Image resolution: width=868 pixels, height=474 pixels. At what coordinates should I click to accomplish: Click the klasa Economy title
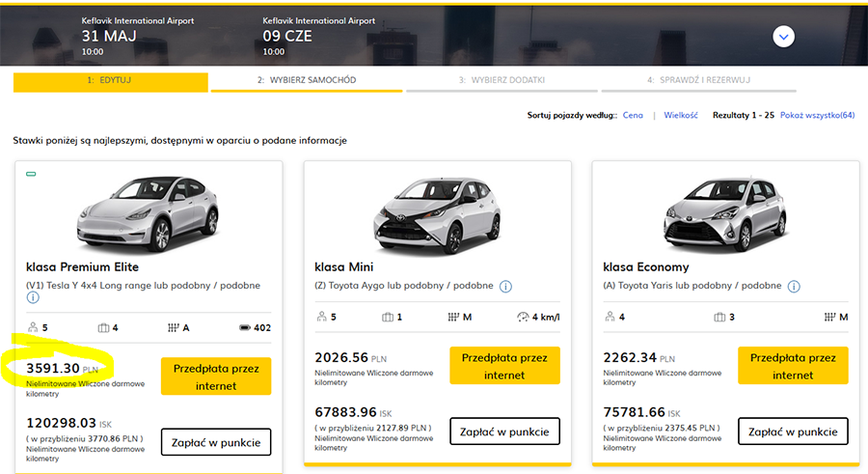pyautogui.click(x=646, y=267)
